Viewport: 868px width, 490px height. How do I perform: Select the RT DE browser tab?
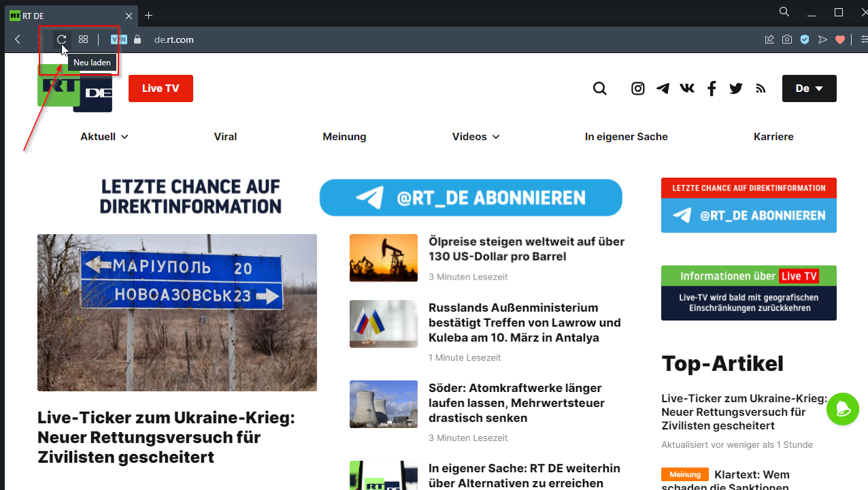point(71,16)
